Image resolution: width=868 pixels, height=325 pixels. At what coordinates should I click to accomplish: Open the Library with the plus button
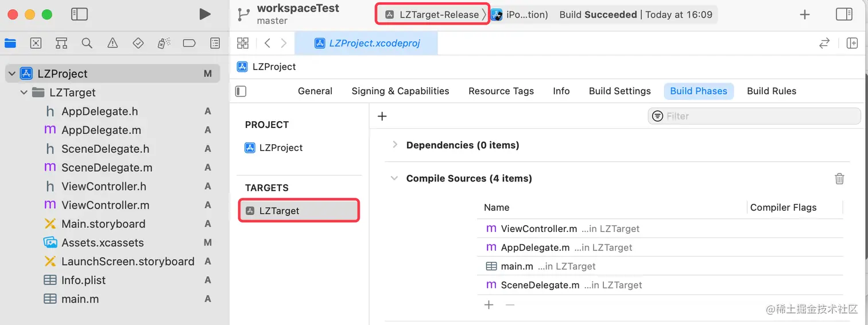(805, 15)
